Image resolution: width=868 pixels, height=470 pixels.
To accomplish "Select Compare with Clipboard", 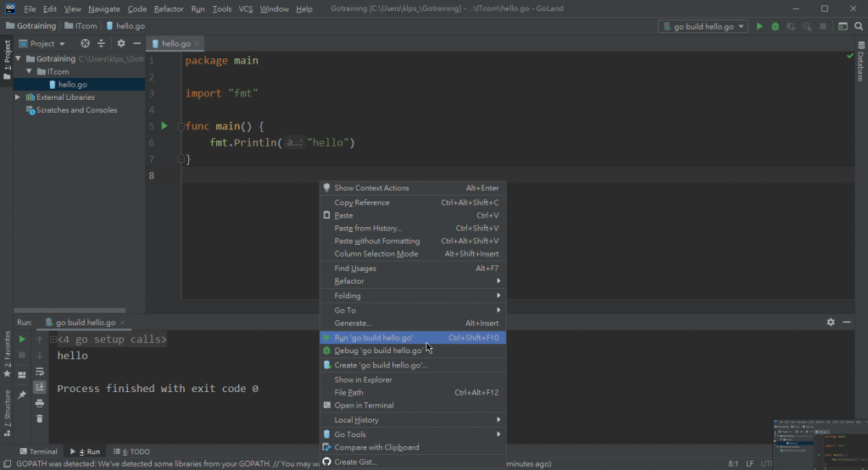I will click(x=413, y=447).
